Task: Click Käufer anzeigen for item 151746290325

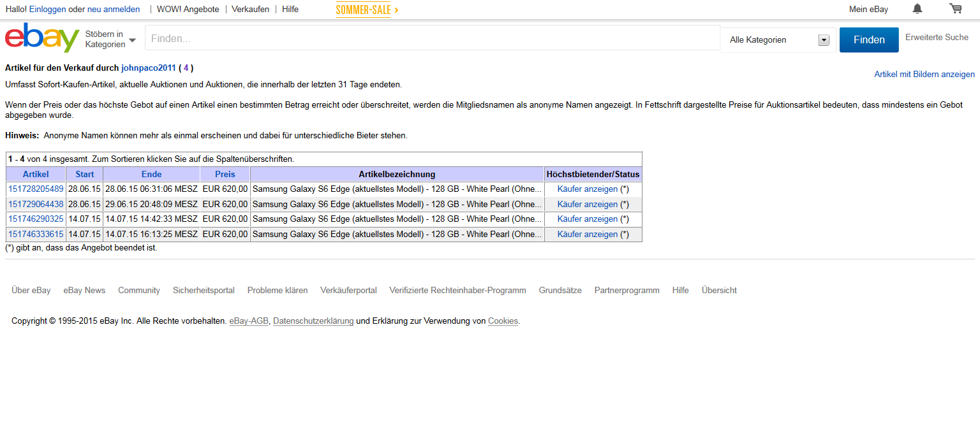Action: [x=588, y=219]
